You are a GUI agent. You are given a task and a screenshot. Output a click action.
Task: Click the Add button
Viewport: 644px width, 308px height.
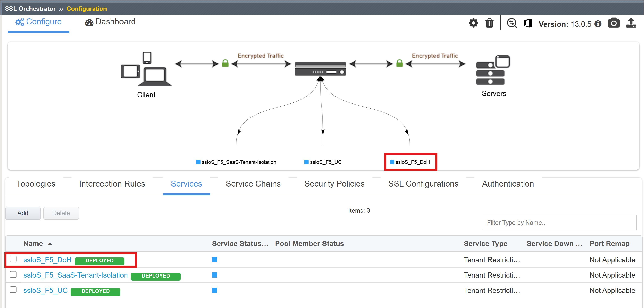coord(23,213)
